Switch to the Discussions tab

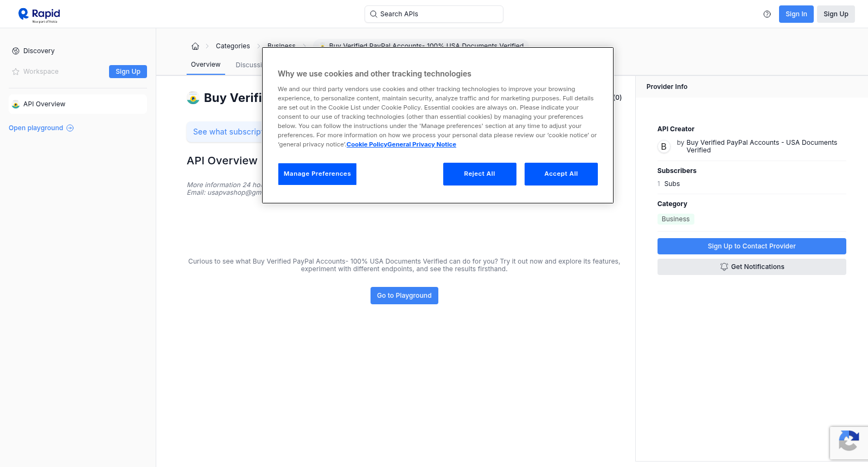(248, 65)
